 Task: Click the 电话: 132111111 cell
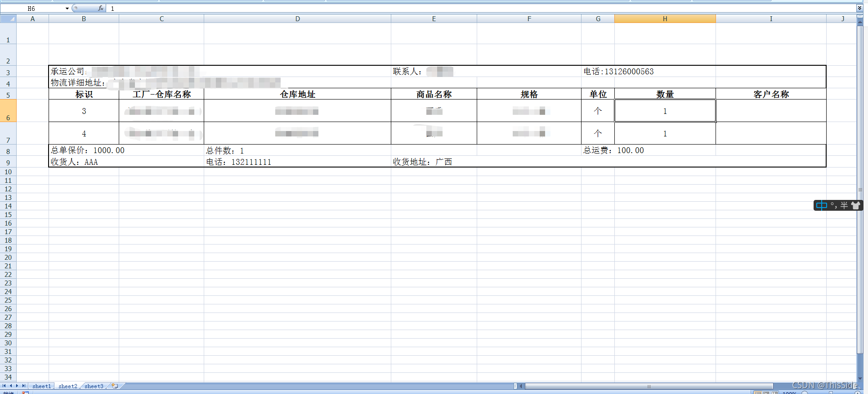click(297, 162)
